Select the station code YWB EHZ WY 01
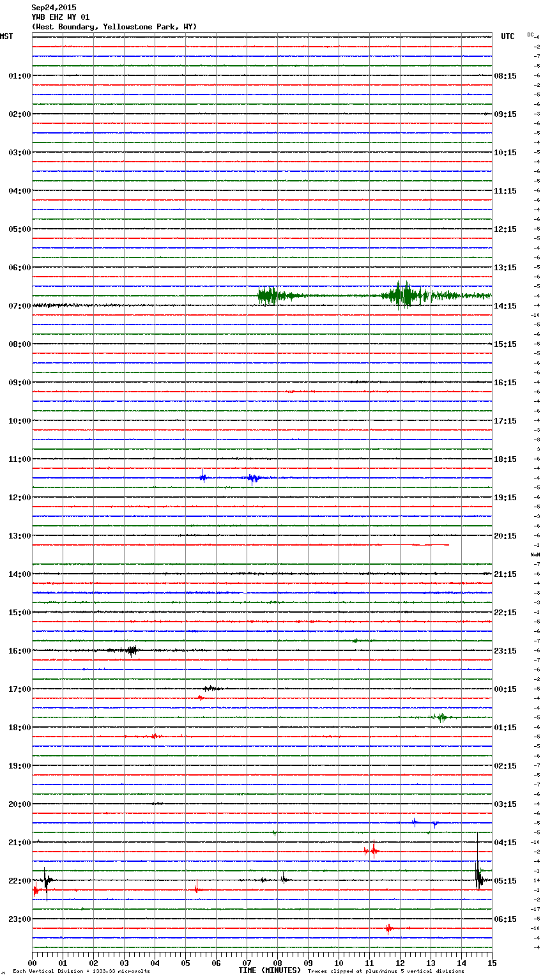The height and width of the screenshot is (980, 543). (x=61, y=17)
